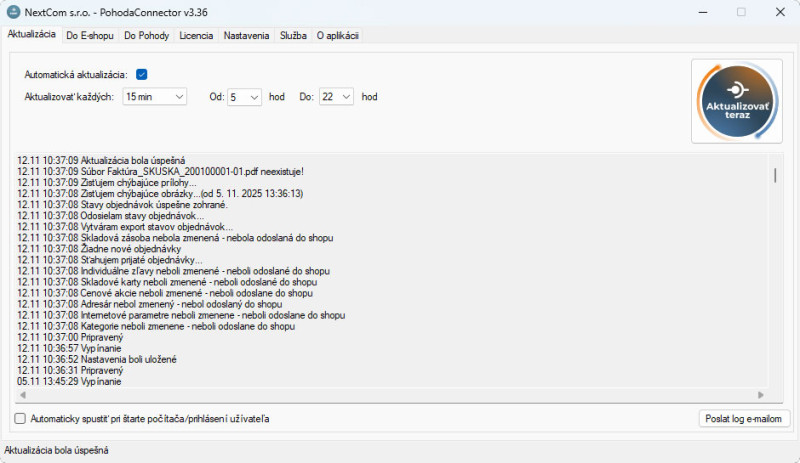Close the PohodaConnector window
Image resolution: width=800 pixels, height=463 pixels.
point(776,12)
